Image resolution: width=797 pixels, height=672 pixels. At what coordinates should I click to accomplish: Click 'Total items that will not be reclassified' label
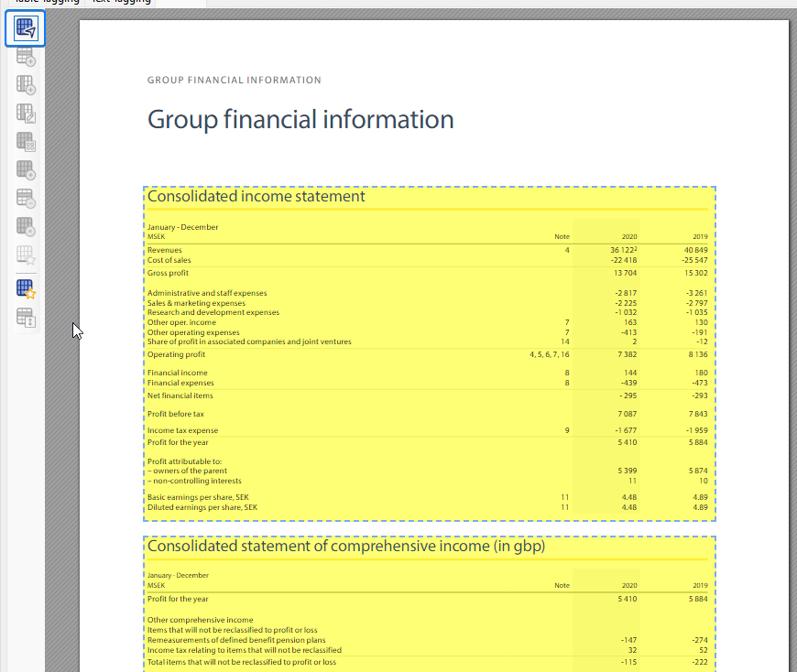coord(242,662)
